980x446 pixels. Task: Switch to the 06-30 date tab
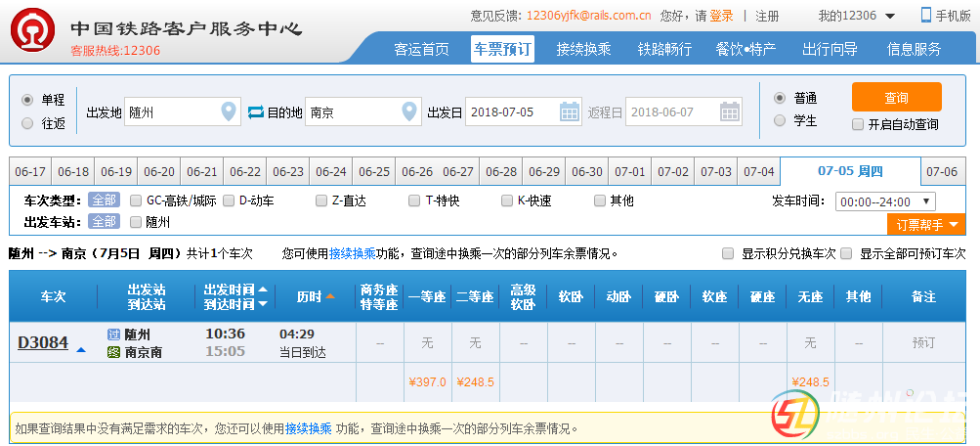coord(586,171)
